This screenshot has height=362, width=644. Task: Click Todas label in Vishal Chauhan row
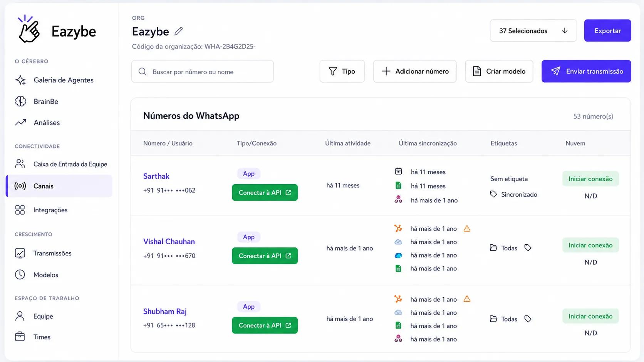pos(509,248)
